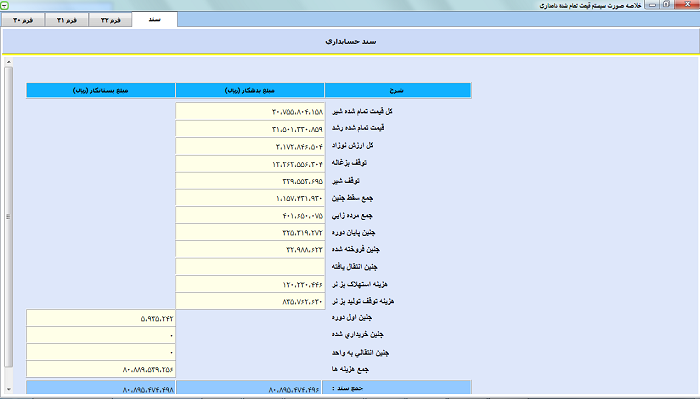Focus the کل قیمت تمام شده شیر debit field
Screen dimensions: 700x399
[x=250, y=111]
